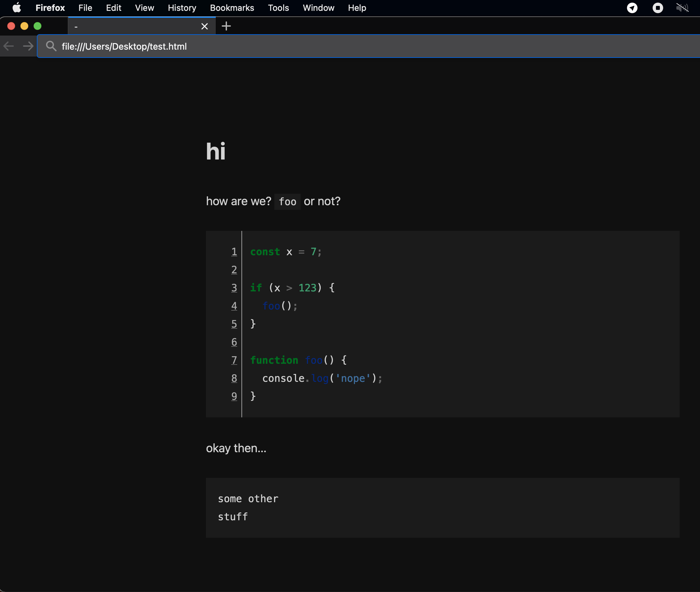
Task: Click the stop recording menu bar icon
Action: pos(658,8)
